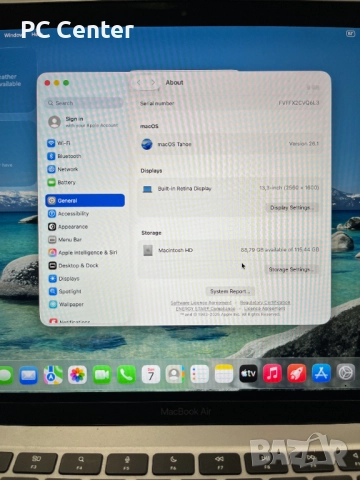Go back with the left chevron
The height and width of the screenshot is (480, 360).
coord(139,82)
